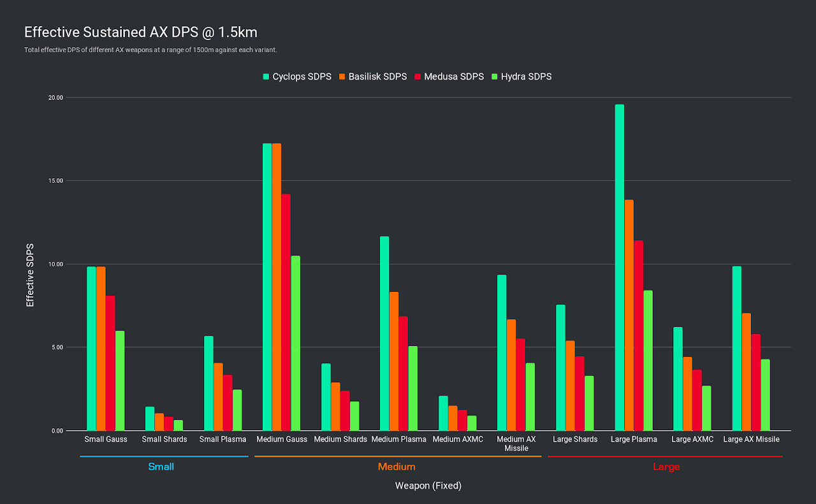816x504 pixels.
Task: Click the Basilisk SDPS orange legend swatch
Action: coord(342,77)
